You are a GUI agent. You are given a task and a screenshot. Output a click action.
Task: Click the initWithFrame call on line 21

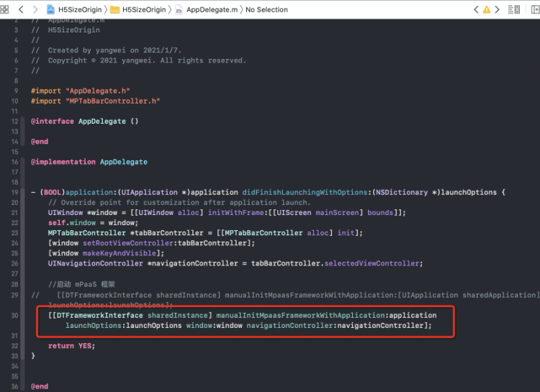point(236,213)
